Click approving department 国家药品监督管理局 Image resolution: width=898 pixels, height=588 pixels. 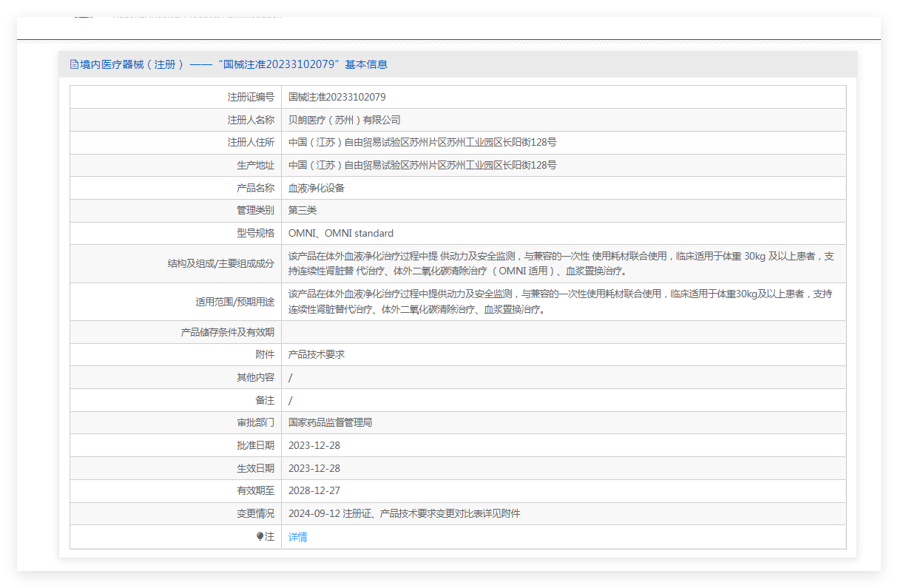pos(330,422)
